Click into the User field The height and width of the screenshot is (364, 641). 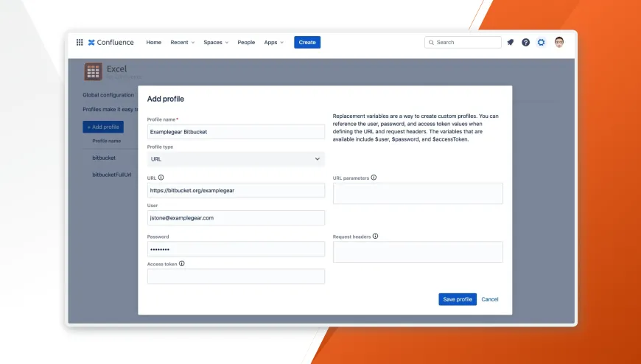(236, 217)
